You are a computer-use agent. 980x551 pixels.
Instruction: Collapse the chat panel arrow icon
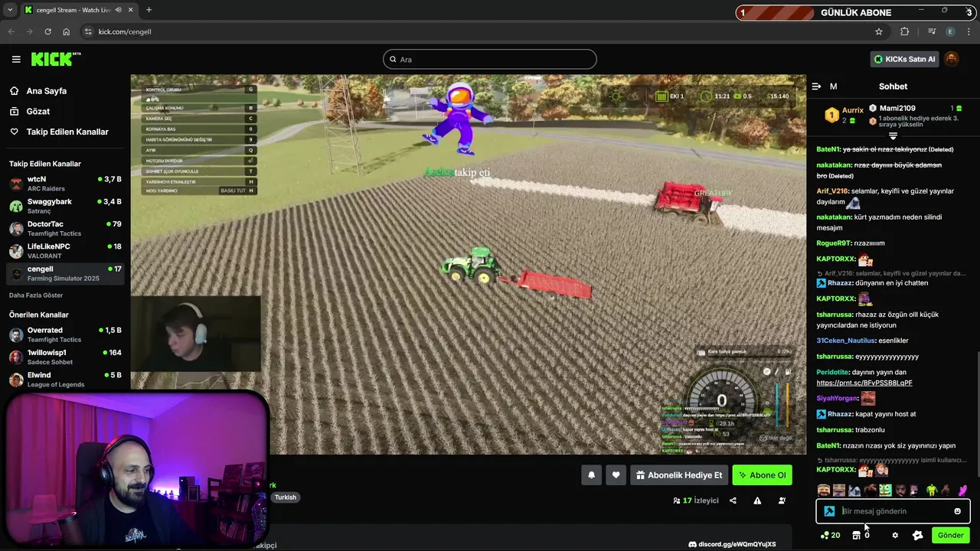(816, 86)
